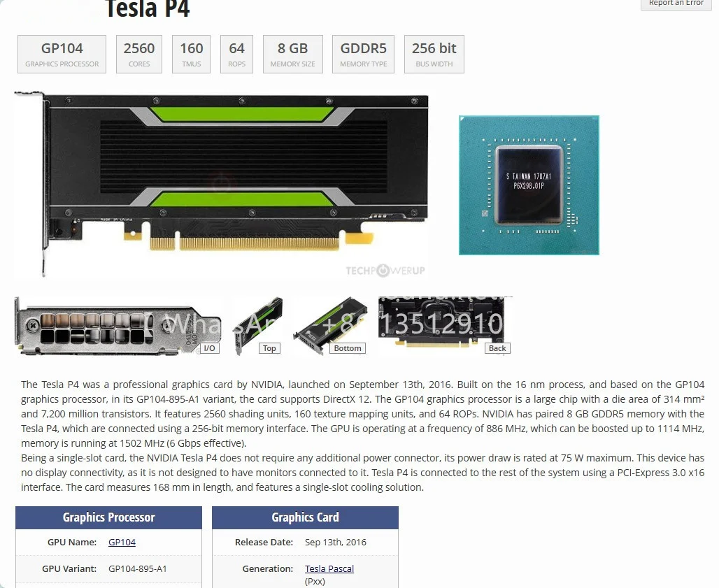The image size is (719, 588).
Task: Click the 64 ROPs spec box
Action: [x=236, y=54]
